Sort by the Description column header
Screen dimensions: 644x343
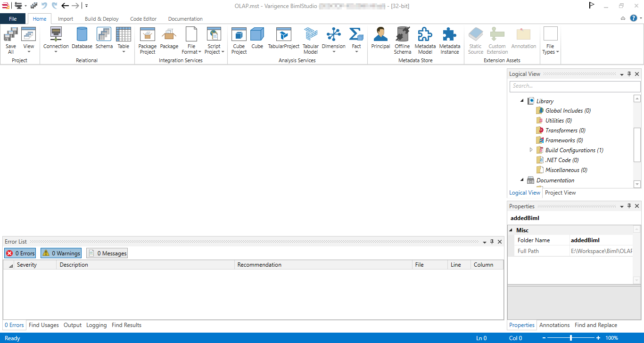click(x=146, y=265)
